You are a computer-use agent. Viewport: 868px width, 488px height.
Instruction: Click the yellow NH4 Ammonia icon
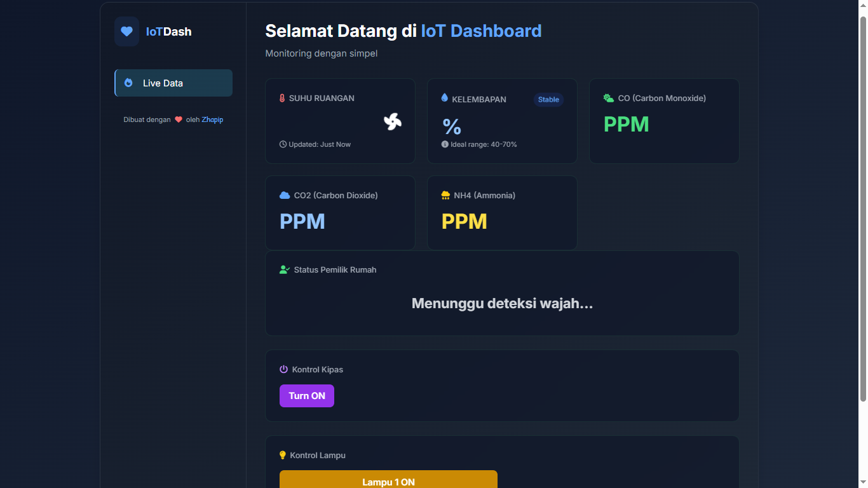pos(445,195)
